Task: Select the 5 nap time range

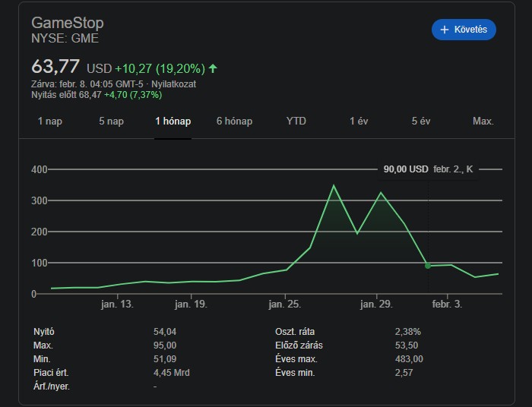Action: pyautogui.click(x=111, y=121)
